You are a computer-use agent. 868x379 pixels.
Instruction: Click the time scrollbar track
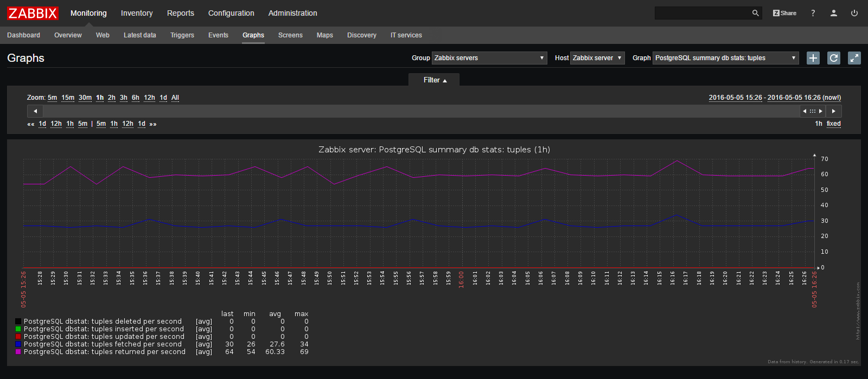pyautogui.click(x=421, y=111)
